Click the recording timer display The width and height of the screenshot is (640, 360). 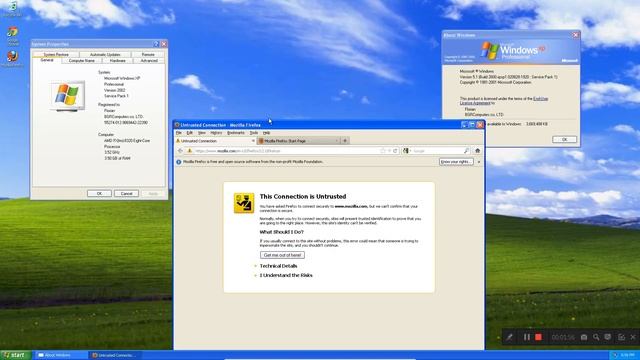tap(563, 337)
